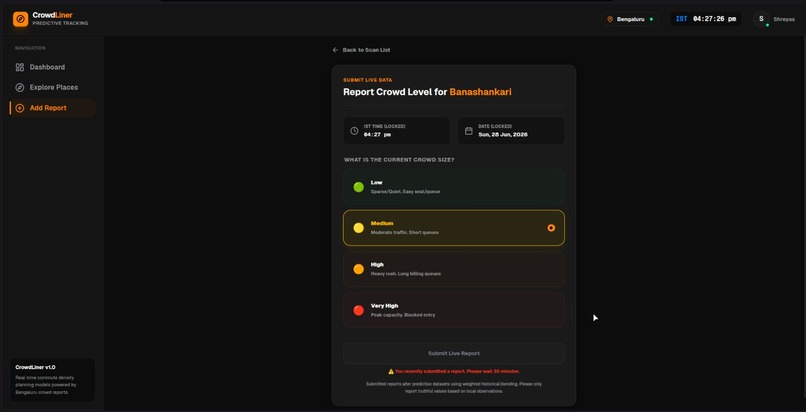Click the CrowdLiner v1.0 info card
The height and width of the screenshot is (412, 806).
click(x=52, y=380)
